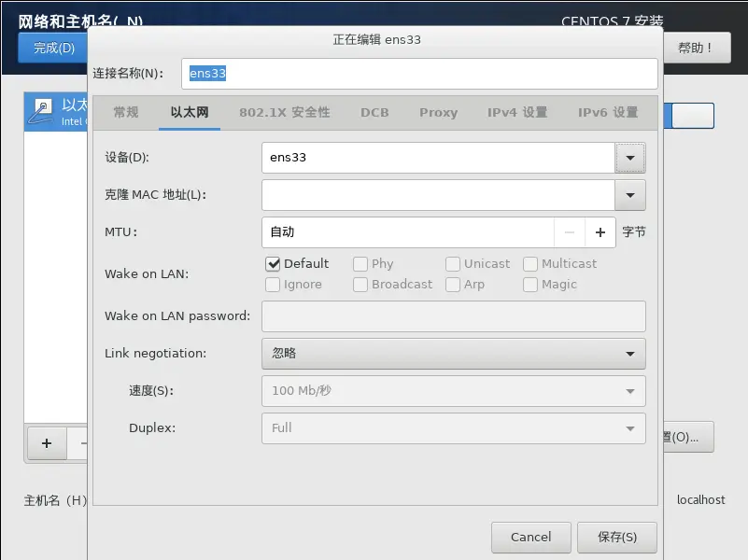This screenshot has width=748, height=560.
Task: Switch to the DCB tab
Action: [374, 113]
